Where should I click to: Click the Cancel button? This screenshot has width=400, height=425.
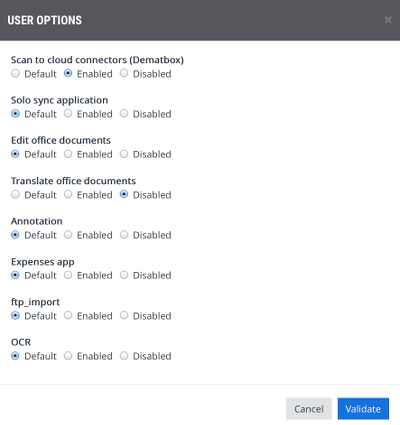[x=309, y=409]
